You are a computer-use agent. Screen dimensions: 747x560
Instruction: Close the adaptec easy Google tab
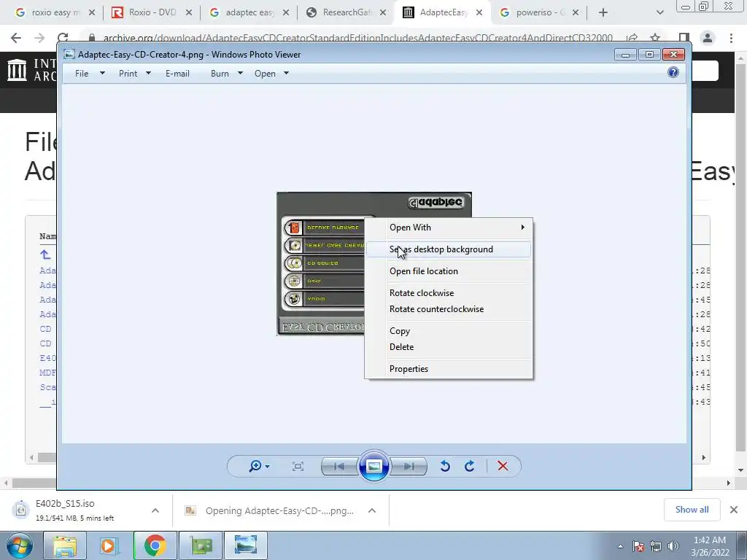[x=286, y=13]
